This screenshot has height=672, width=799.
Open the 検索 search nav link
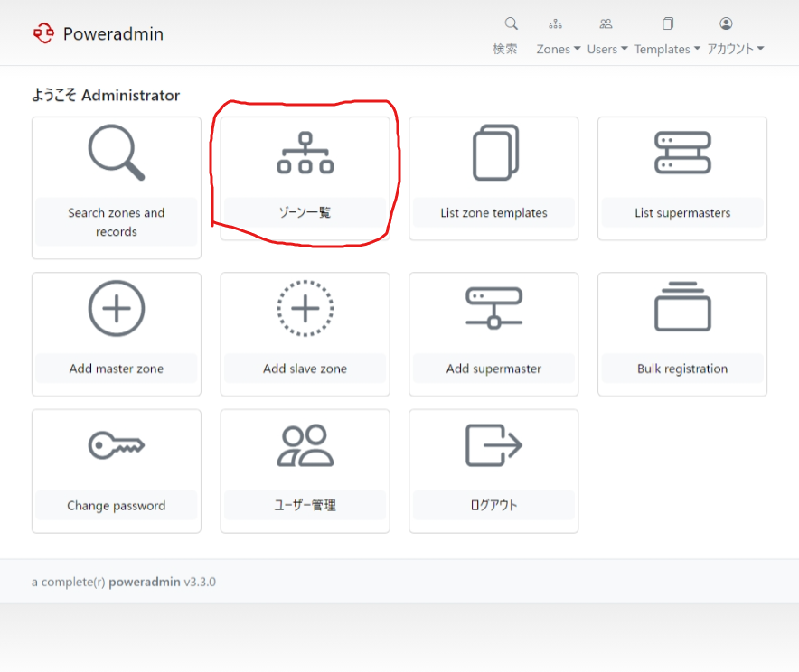(505, 49)
